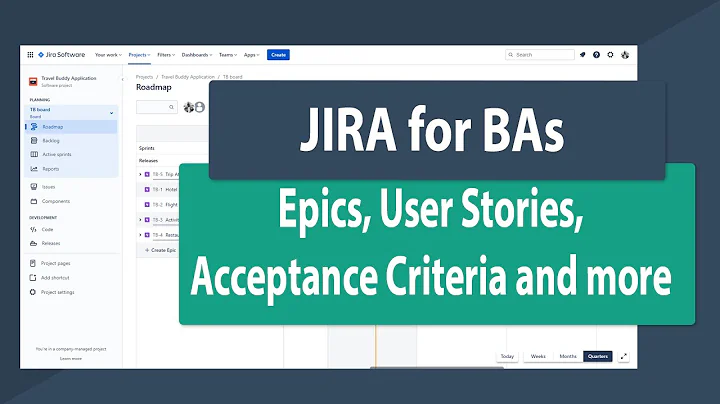The height and width of the screenshot is (404, 720).
Task: Focus the top Search field
Action: 540,55
